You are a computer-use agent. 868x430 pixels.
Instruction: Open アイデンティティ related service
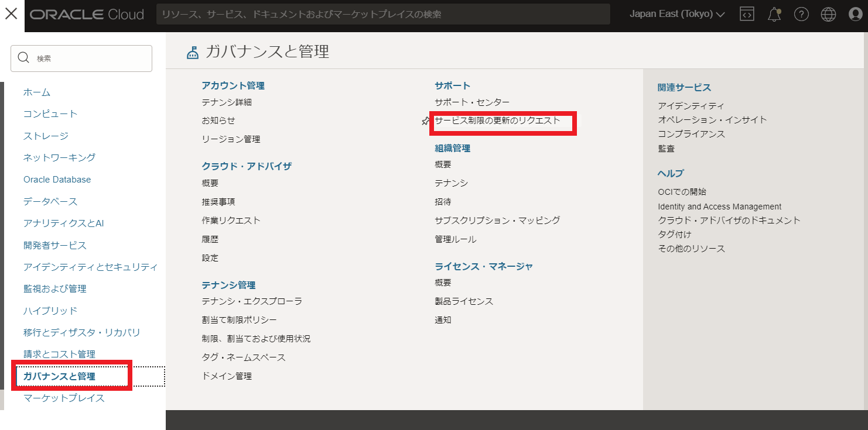point(691,106)
